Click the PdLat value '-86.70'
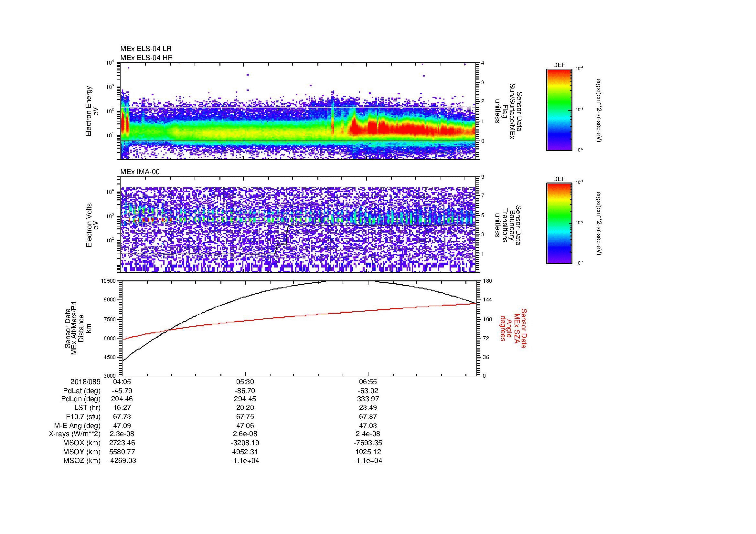The image size is (756, 534). pyautogui.click(x=245, y=391)
